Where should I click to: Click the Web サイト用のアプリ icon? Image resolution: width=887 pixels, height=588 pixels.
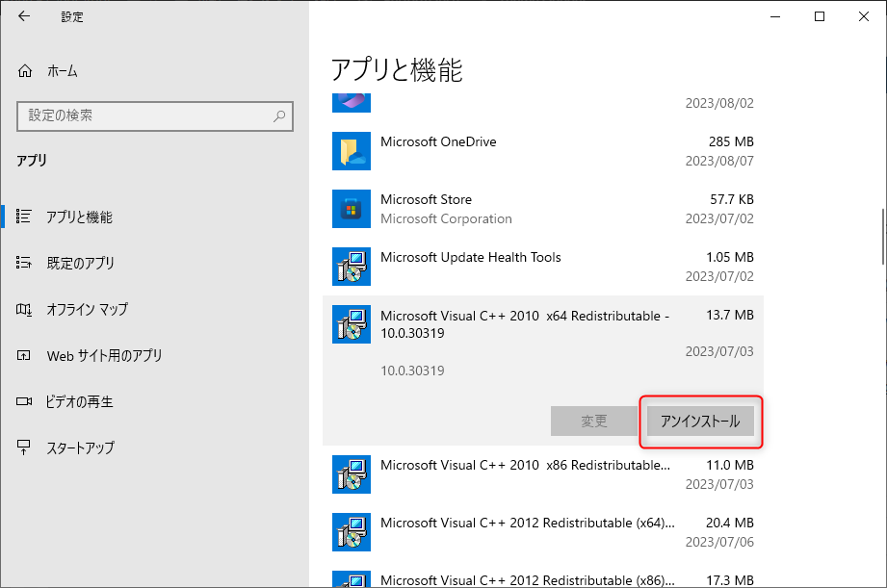click(x=24, y=356)
